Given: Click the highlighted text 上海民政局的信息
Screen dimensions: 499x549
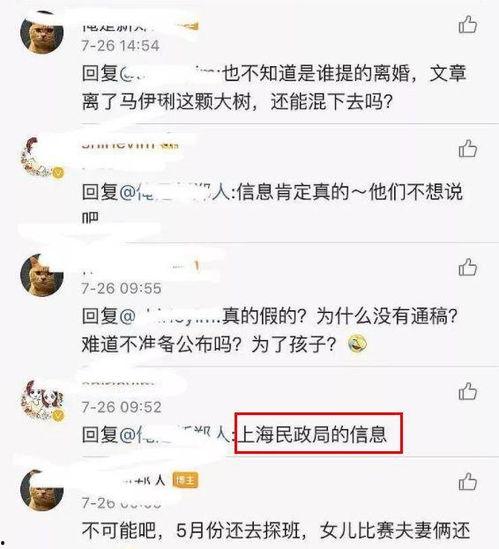Looking at the screenshot, I should pyautogui.click(x=313, y=434).
